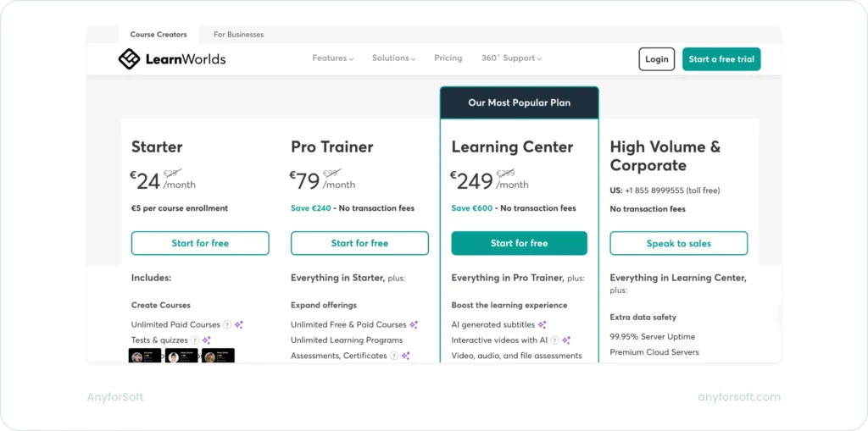This screenshot has height=431, width=868.
Task: Click help icon next to Unlimited Paid Courses
Action: [227, 325]
